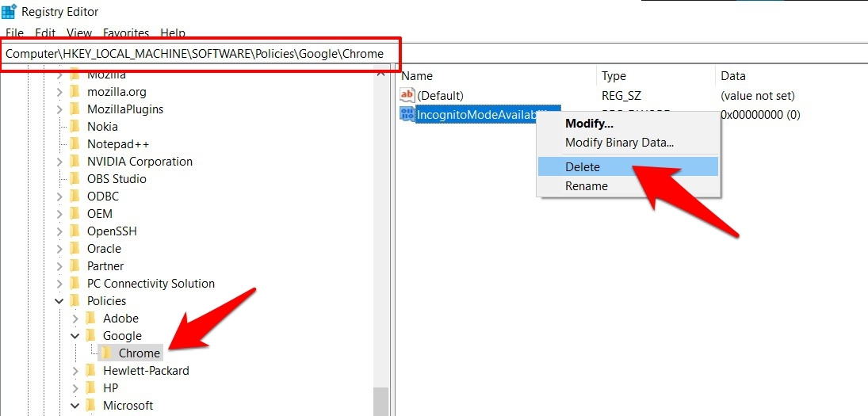Click the Registry Editor app icon
Screen dimensions: 868x416
tap(9, 10)
